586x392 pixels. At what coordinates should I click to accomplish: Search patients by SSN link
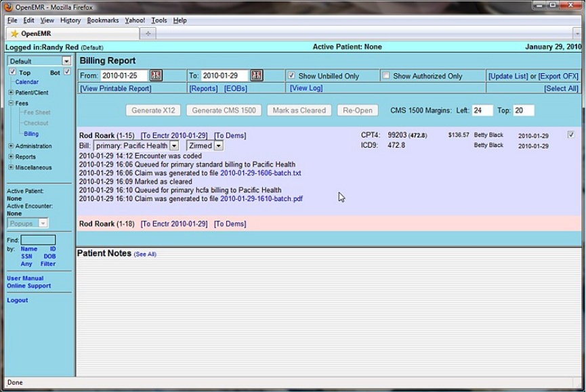26,257
